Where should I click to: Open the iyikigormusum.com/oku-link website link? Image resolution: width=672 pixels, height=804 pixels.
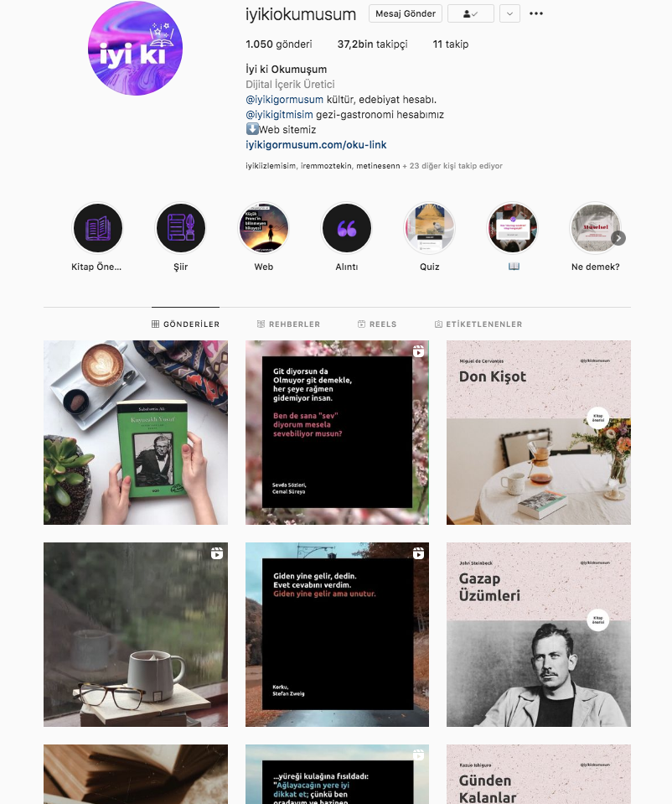pos(316,144)
